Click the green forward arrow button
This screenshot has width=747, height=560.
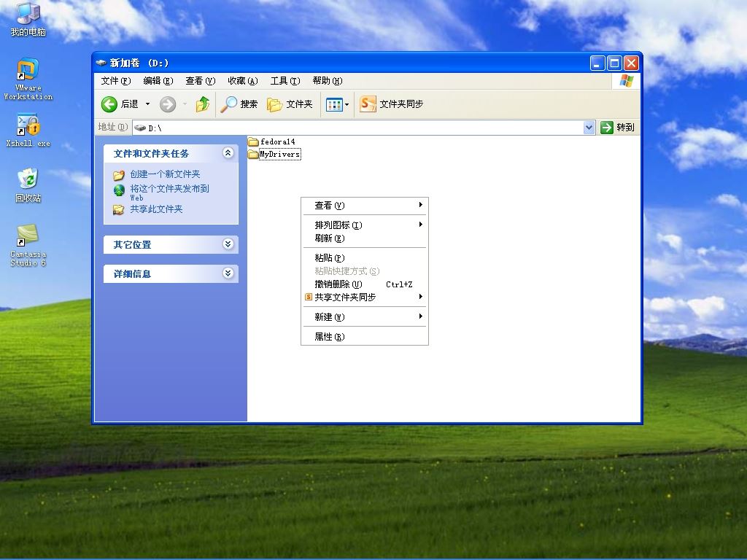coord(168,104)
